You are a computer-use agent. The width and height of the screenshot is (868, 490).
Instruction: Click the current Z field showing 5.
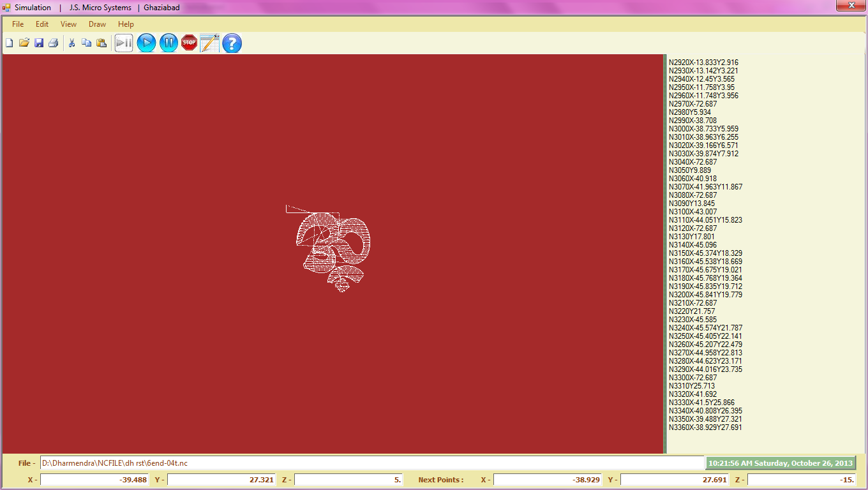click(x=348, y=480)
